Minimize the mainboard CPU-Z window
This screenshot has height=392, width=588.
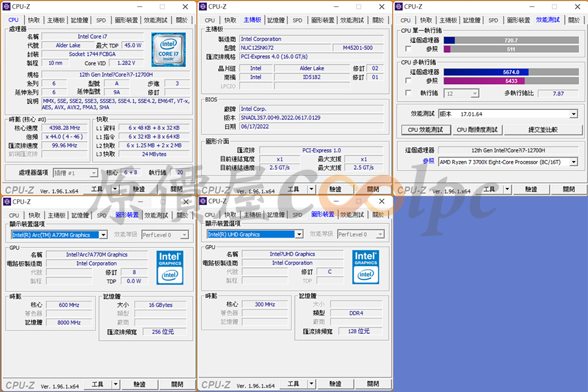coord(336,6)
